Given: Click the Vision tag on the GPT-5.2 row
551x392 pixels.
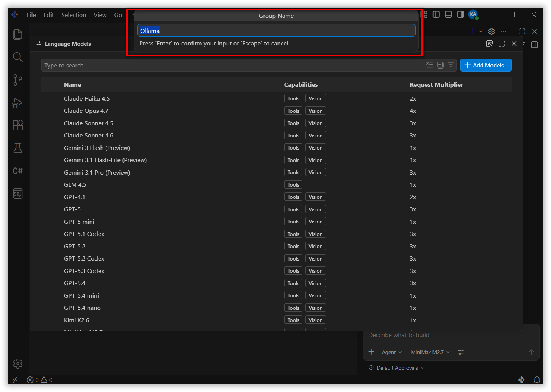Looking at the screenshot, I should point(316,246).
